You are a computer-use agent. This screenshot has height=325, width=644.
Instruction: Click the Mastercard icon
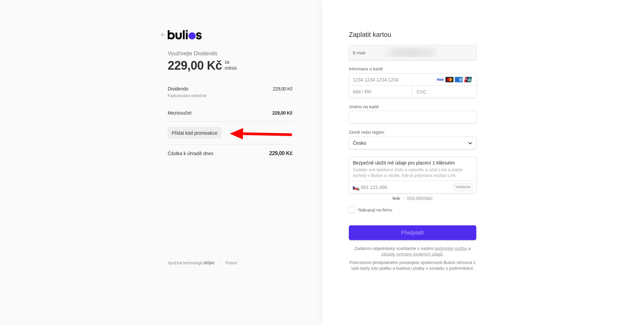tap(449, 80)
